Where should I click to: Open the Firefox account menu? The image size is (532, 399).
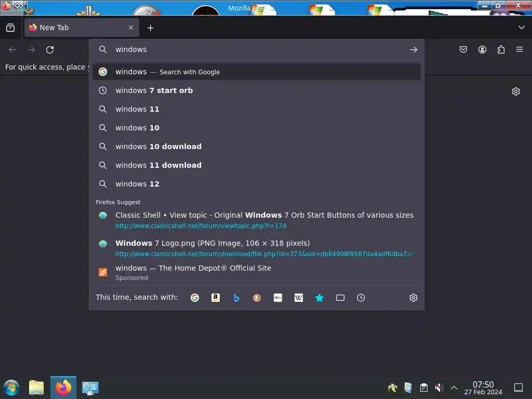tap(482, 49)
